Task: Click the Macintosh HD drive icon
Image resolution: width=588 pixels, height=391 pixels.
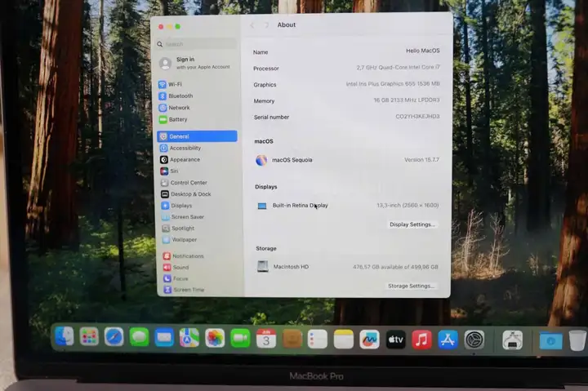Action: point(263,267)
